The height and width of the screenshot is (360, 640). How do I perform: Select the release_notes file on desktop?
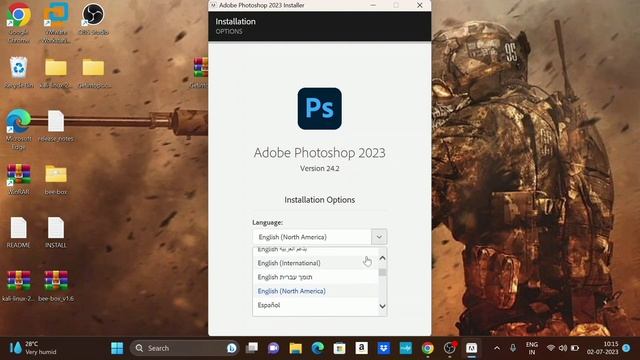[56, 126]
